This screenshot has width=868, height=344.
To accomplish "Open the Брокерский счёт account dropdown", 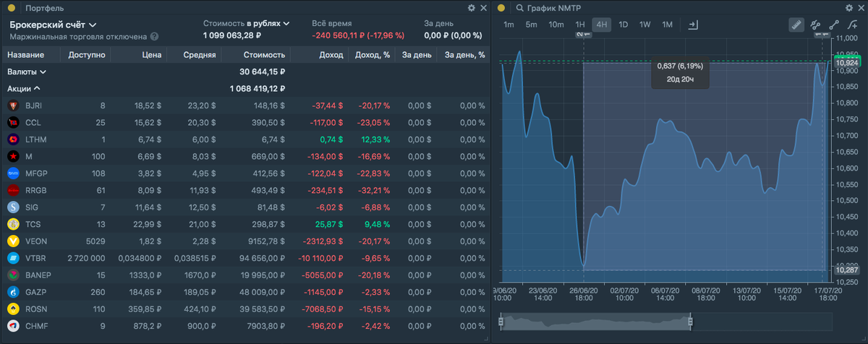I will [54, 24].
